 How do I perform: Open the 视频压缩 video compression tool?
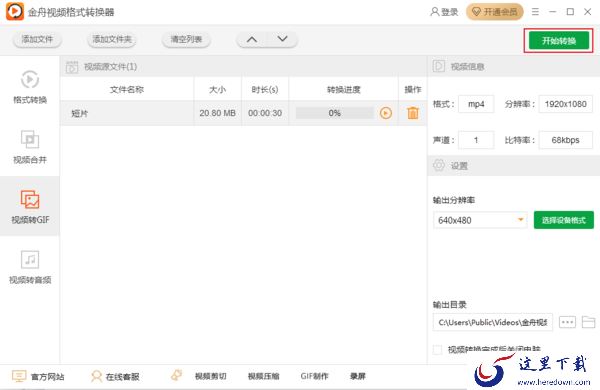click(263, 376)
